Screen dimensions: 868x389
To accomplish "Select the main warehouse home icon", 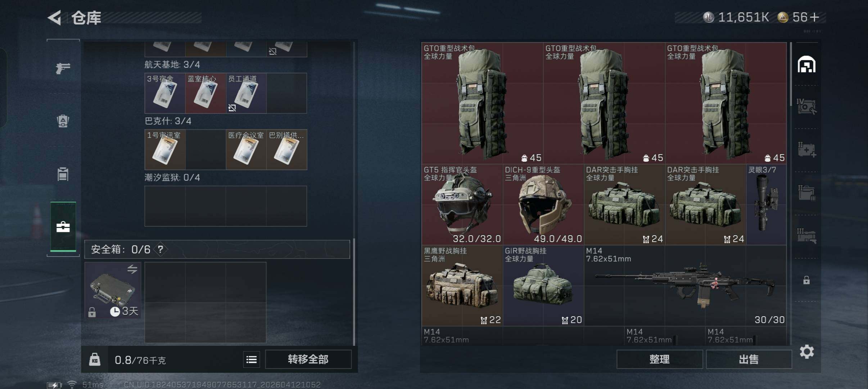I will point(806,64).
